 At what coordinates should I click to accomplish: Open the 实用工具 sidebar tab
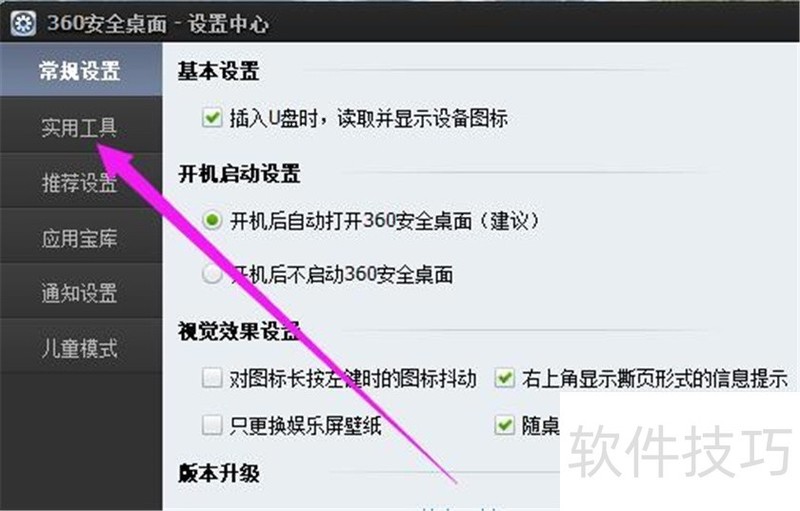coord(81,126)
